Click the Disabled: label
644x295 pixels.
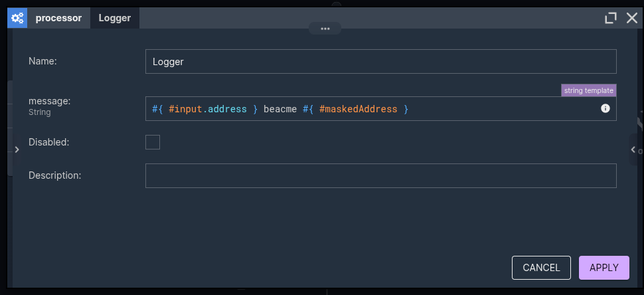(x=49, y=142)
